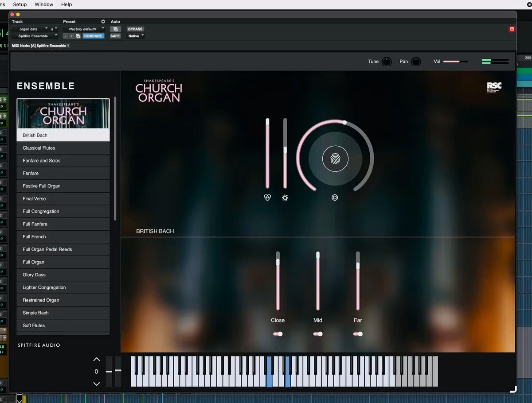
Task: Click the output level meter
Action: (x=495, y=62)
